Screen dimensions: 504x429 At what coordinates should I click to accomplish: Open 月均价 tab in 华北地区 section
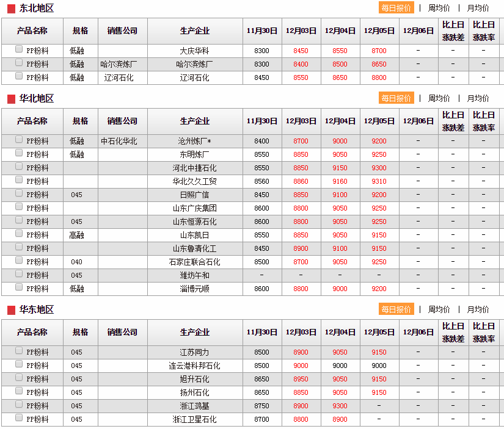pyautogui.click(x=478, y=98)
